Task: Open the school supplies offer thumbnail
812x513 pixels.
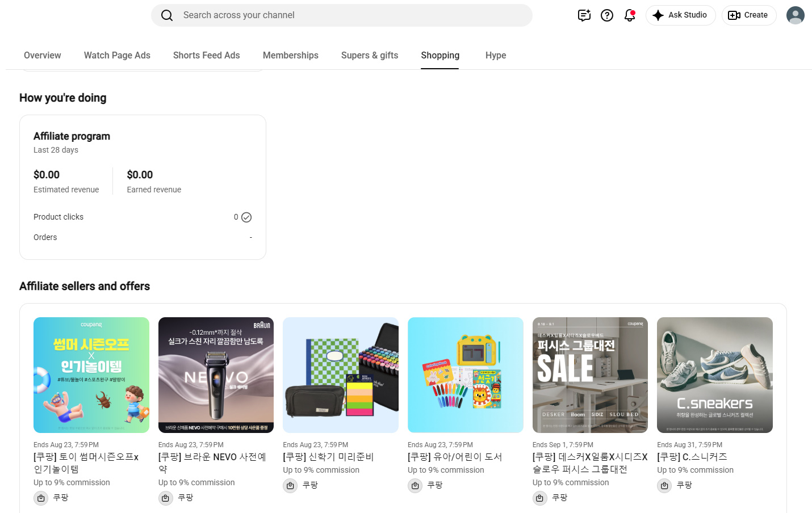Action: pos(341,375)
